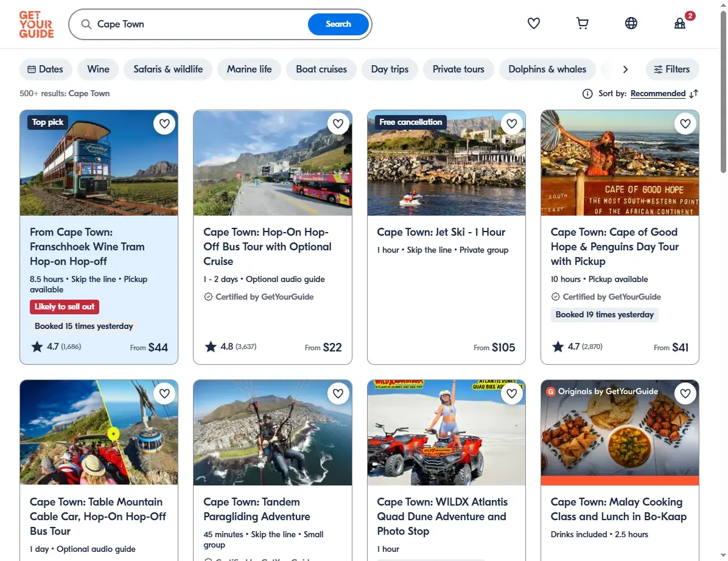Click the '500+ results: Cape Town' text
Image resolution: width=728 pixels, height=561 pixels.
(x=65, y=93)
